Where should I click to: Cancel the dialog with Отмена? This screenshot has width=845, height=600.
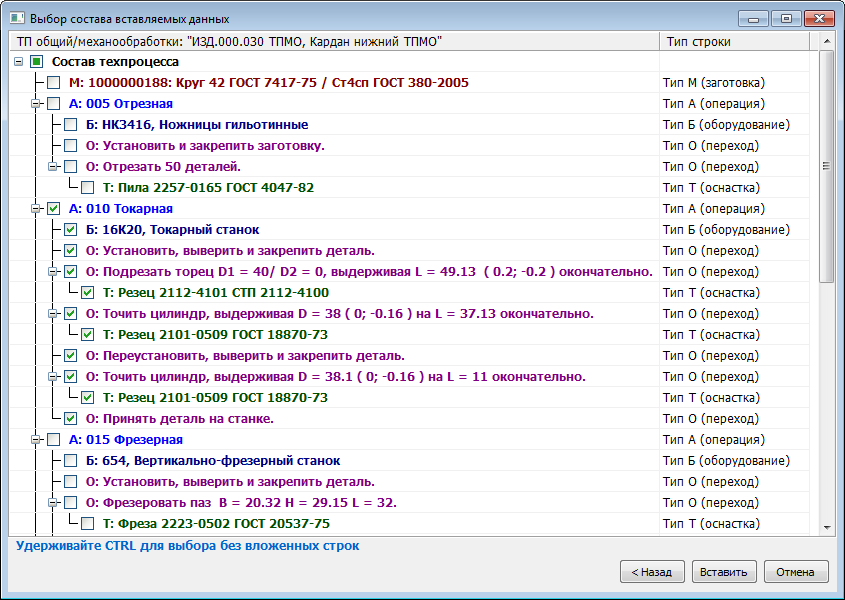(x=796, y=572)
